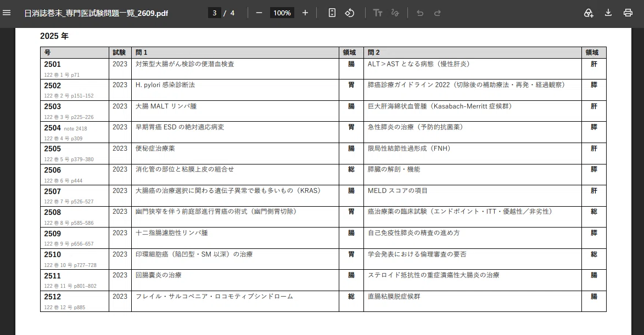Image resolution: width=644 pixels, height=335 pixels.
Task: Click '早期胃癌 ESD の絶対適応病変' cell
Action: [x=180, y=127]
